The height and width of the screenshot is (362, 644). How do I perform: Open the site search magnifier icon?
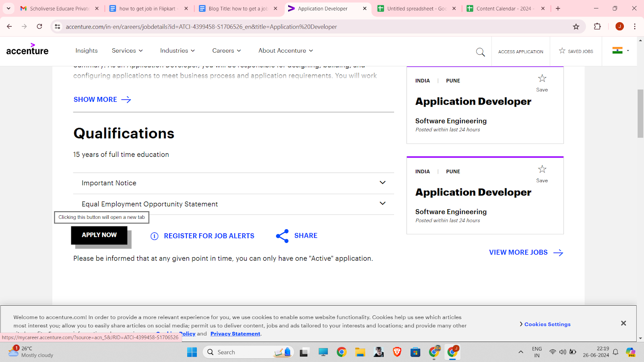(480, 52)
